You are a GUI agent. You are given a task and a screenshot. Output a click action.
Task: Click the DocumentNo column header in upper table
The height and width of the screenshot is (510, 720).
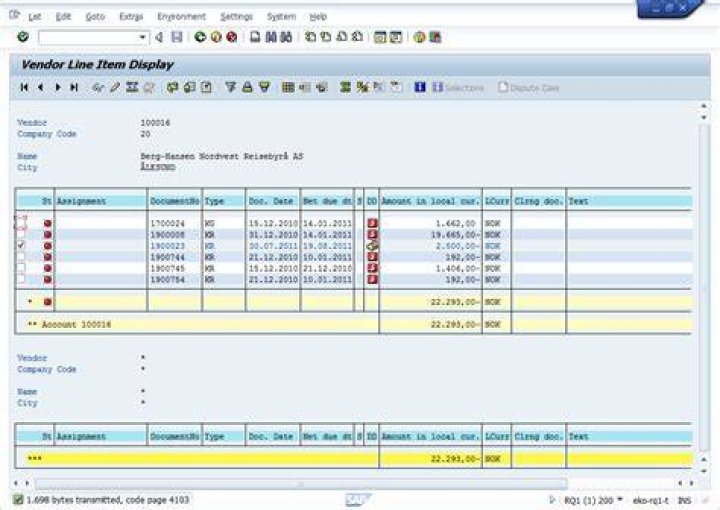point(174,201)
